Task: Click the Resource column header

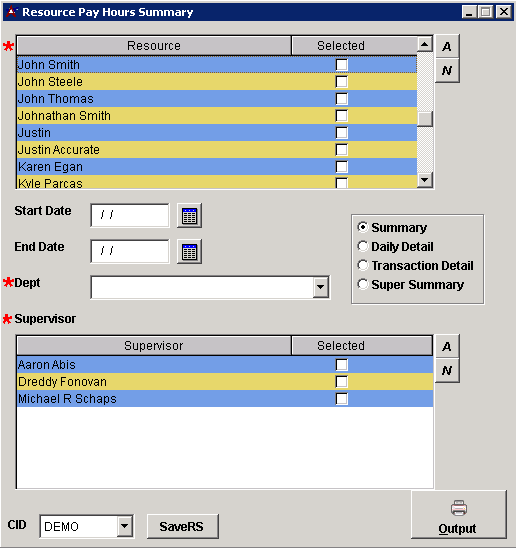Action: [154, 46]
